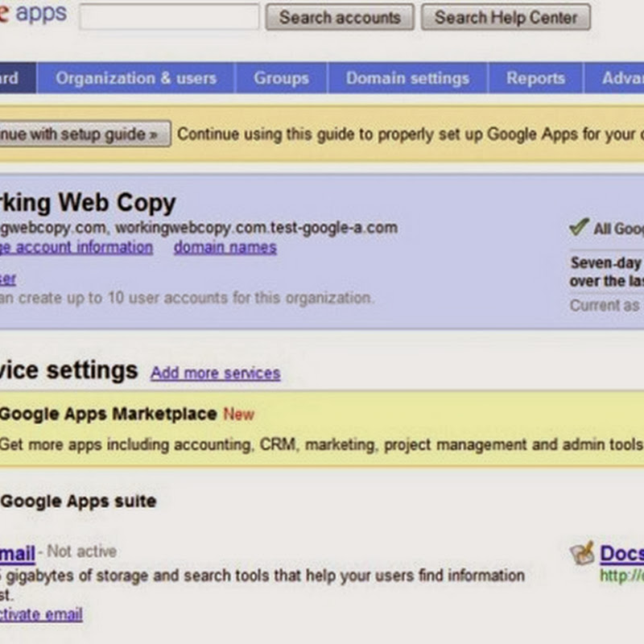Viewport: 644px width, 644px height.
Task: Click the Search Help Center button
Action: 506,17
